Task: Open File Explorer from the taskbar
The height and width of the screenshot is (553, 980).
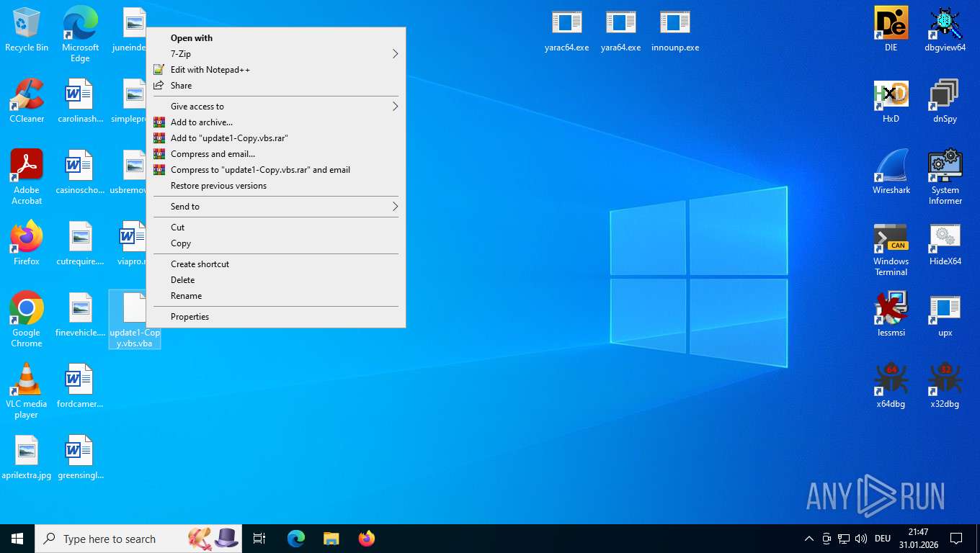Action: click(331, 539)
